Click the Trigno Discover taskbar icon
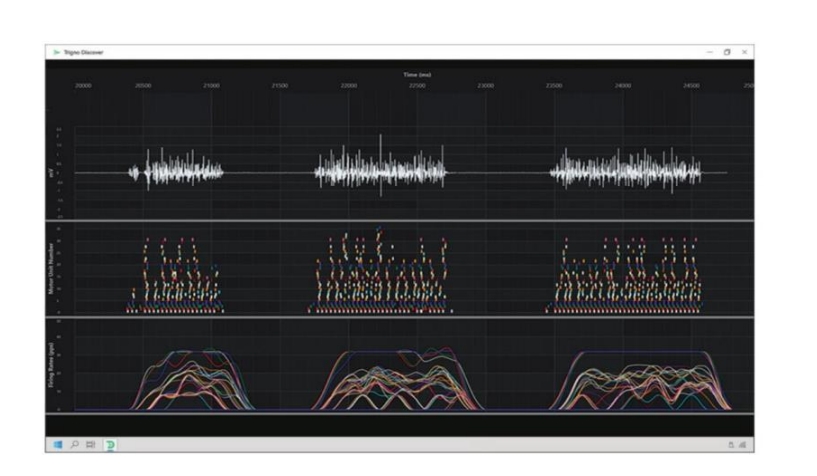Viewport: 817px width, 476px height. [x=109, y=444]
